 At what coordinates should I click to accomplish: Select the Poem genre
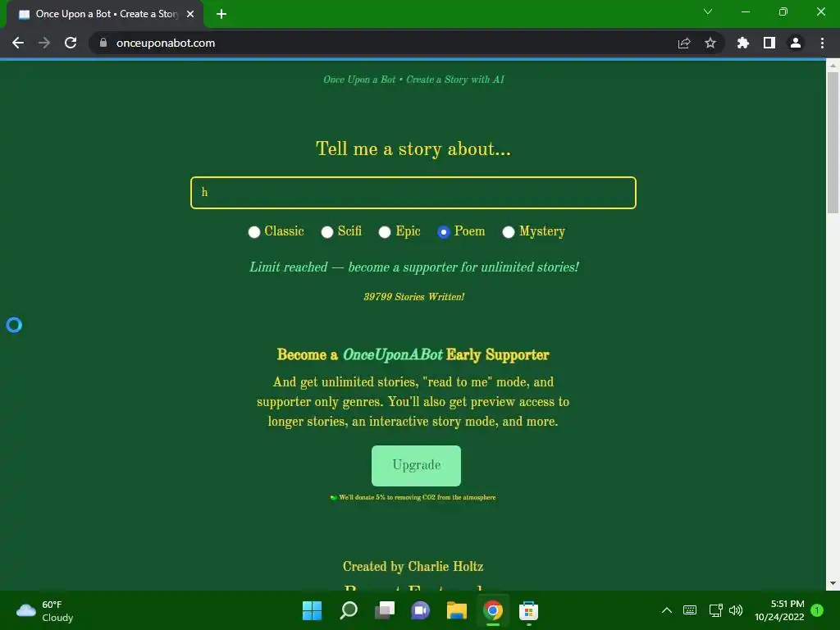click(443, 231)
